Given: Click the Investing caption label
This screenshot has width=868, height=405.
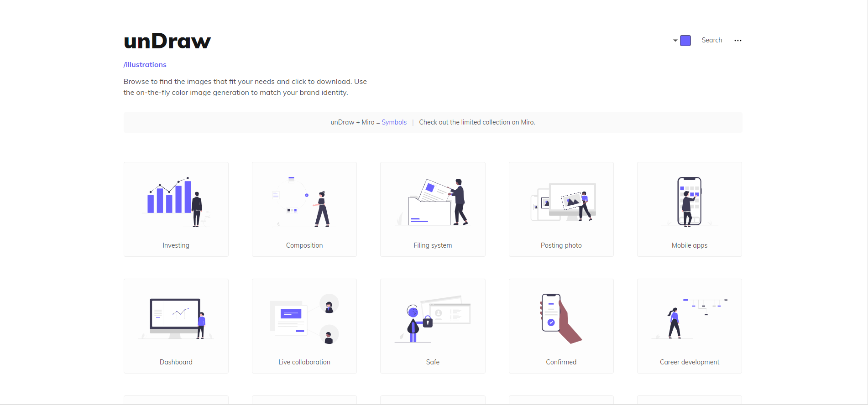Looking at the screenshot, I should click(176, 245).
